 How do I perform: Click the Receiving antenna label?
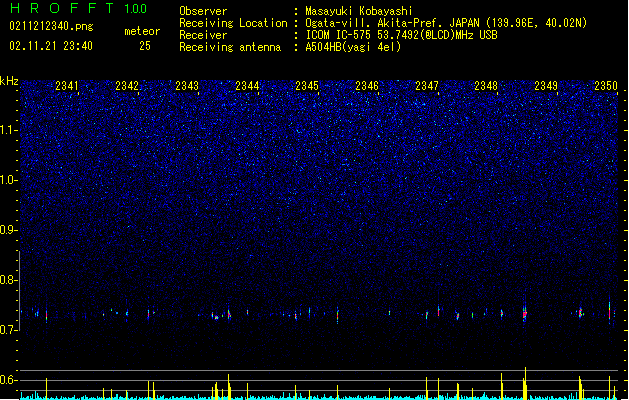tap(230, 47)
